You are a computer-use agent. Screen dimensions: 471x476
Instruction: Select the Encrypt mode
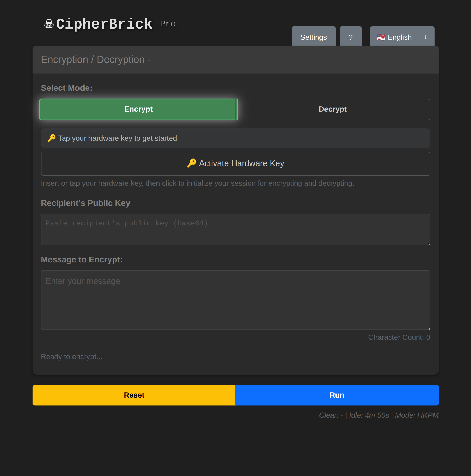pos(138,109)
